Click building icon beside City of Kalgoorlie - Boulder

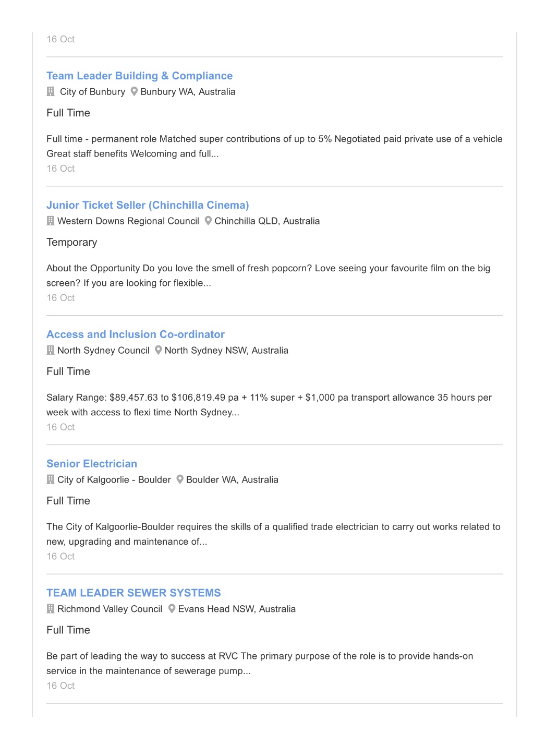click(51, 479)
